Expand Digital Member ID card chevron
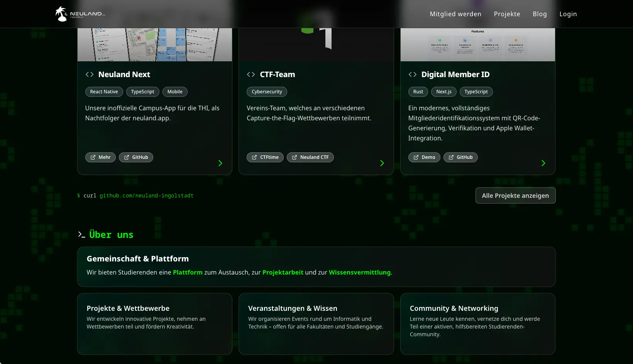This screenshot has width=633, height=364. click(x=543, y=163)
